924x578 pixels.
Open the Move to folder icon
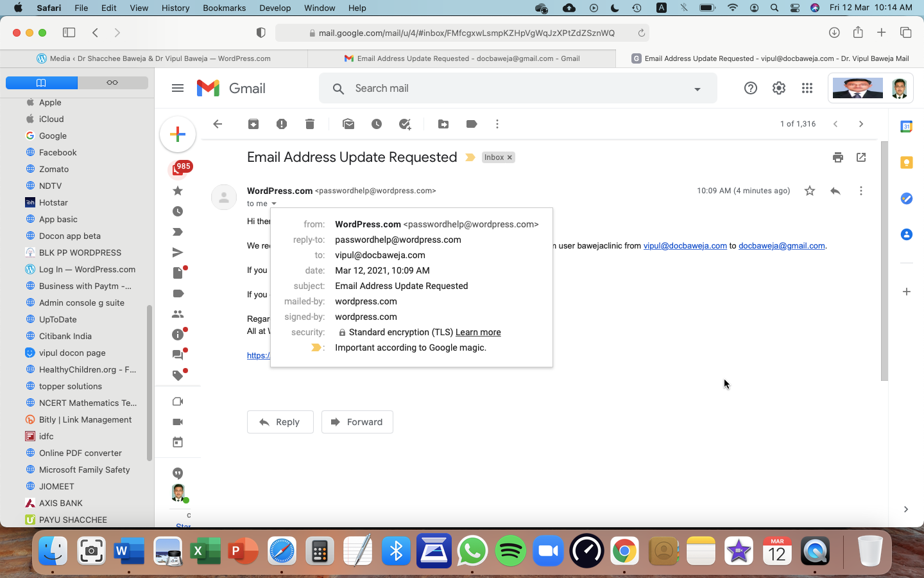pyautogui.click(x=443, y=124)
